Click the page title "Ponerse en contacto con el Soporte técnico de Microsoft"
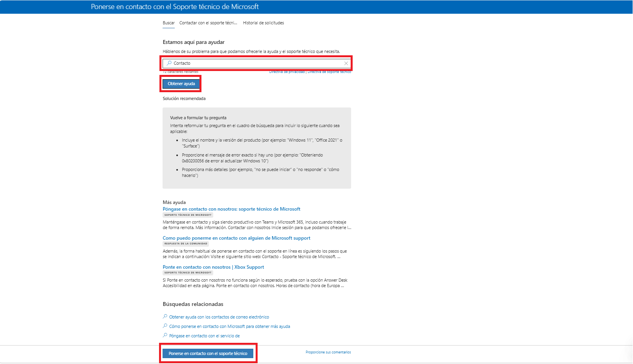The image size is (633, 364). [175, 7]
